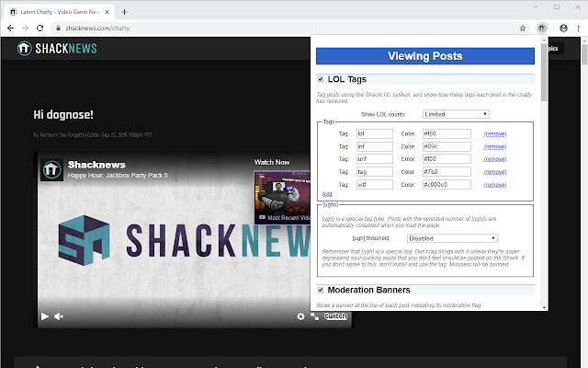Click Watch Now in the video player

pos(272,162)
